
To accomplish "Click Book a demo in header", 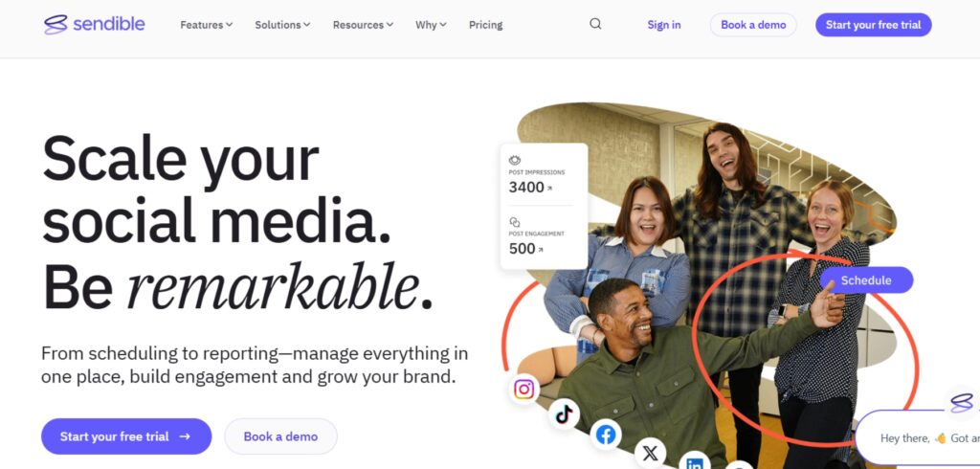I will 753,25.
